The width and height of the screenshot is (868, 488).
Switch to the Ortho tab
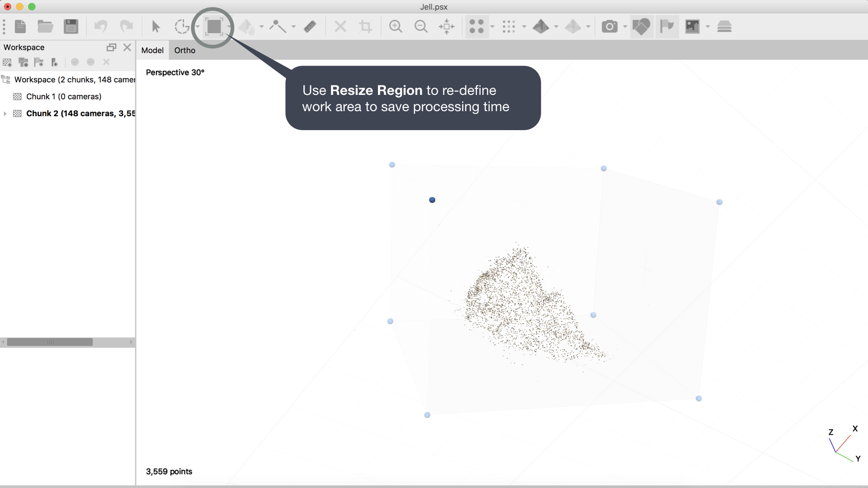pos(184,50)
